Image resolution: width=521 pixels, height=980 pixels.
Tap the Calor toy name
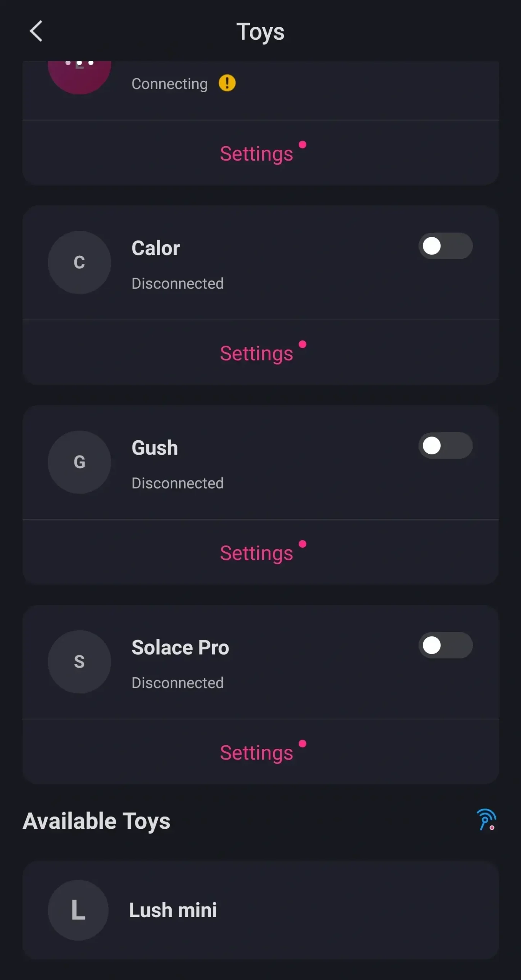[156, 248]
